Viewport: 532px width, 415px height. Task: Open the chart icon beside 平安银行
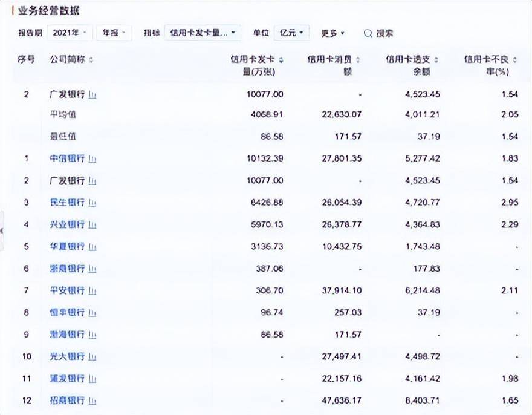point(92,291)
